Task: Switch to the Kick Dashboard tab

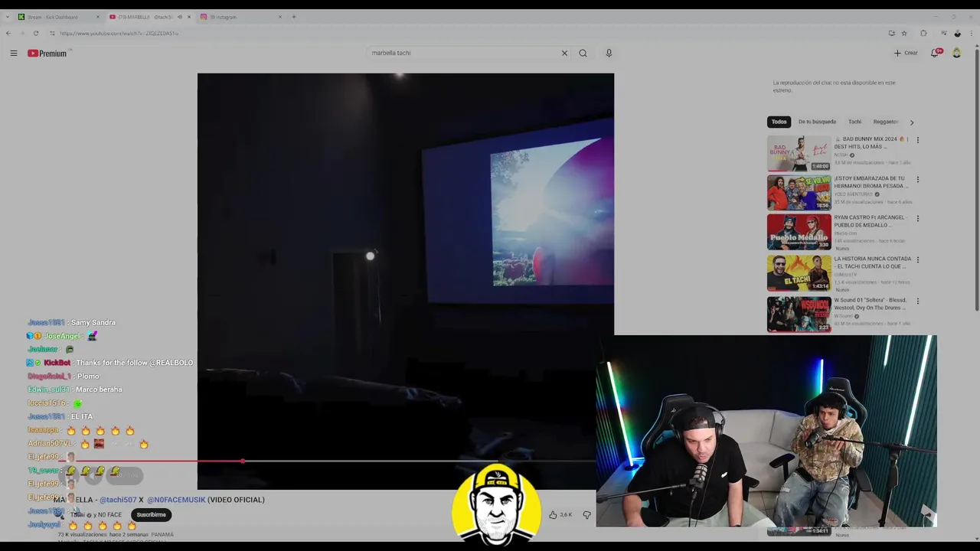Action: (x=57, y=17)
